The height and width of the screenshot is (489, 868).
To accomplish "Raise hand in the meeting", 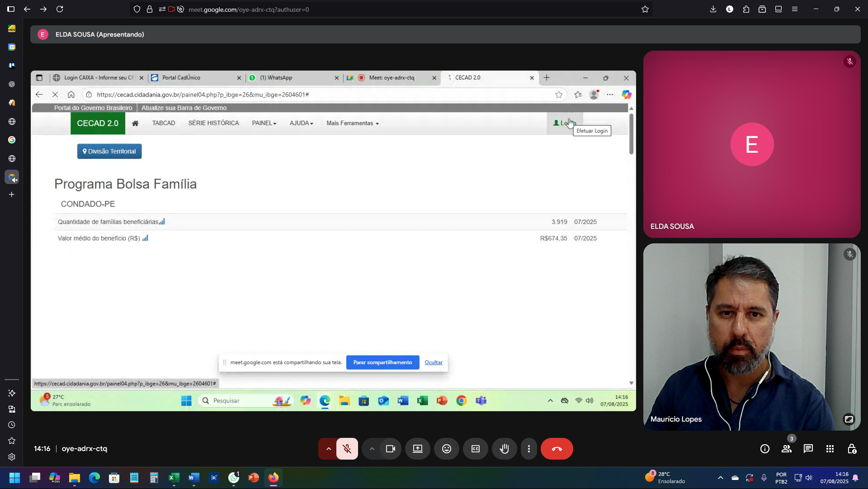I will (504, 449).
